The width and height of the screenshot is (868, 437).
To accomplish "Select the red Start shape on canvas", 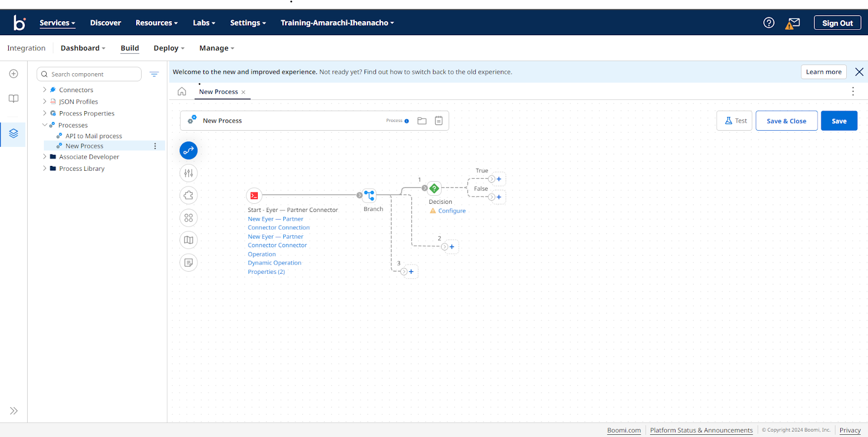I will coord(254,195).
